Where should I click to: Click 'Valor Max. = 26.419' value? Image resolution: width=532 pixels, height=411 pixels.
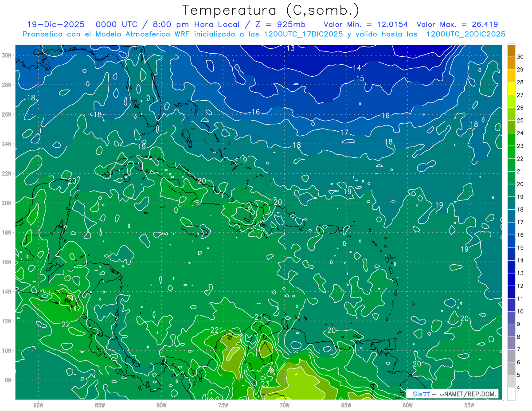click(x=457, y=24)
